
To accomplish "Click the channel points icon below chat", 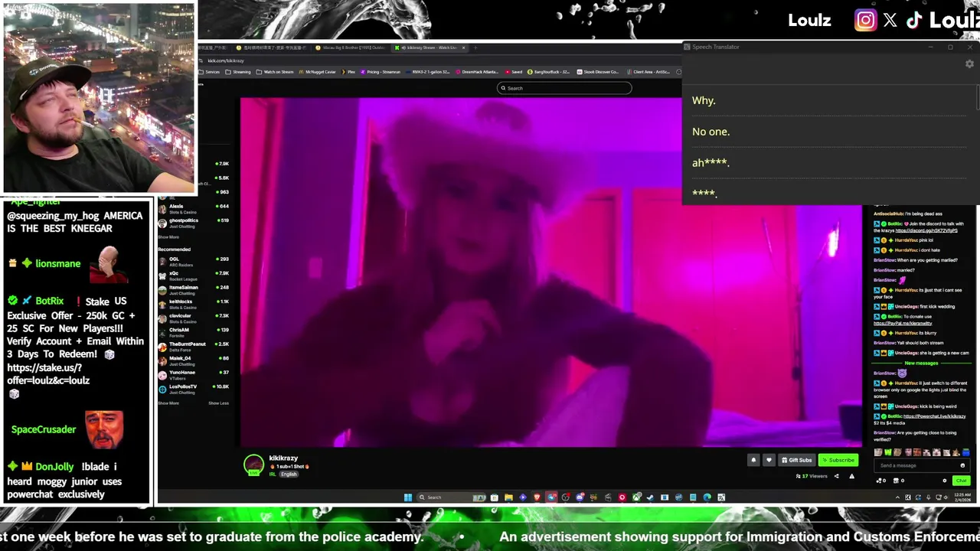I will pyautogui.click(x=879, y=481).
